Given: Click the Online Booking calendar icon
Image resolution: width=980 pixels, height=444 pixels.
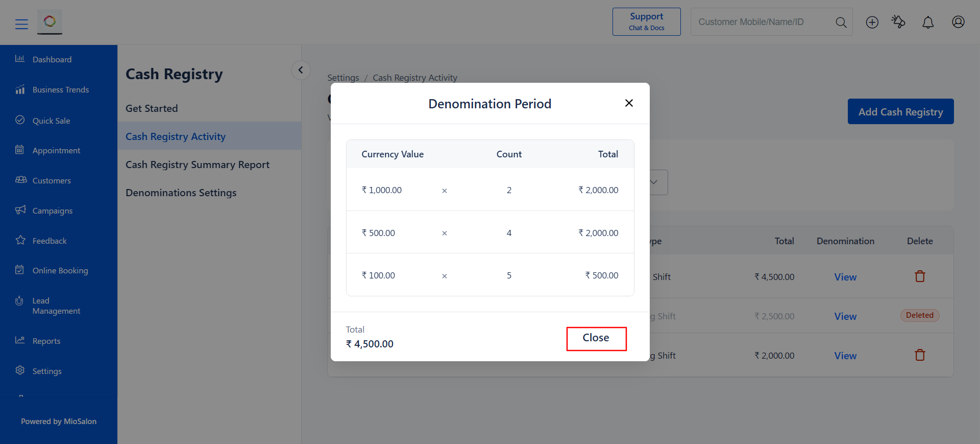Looking at the screenshot, I should click(x=20, y=270).
